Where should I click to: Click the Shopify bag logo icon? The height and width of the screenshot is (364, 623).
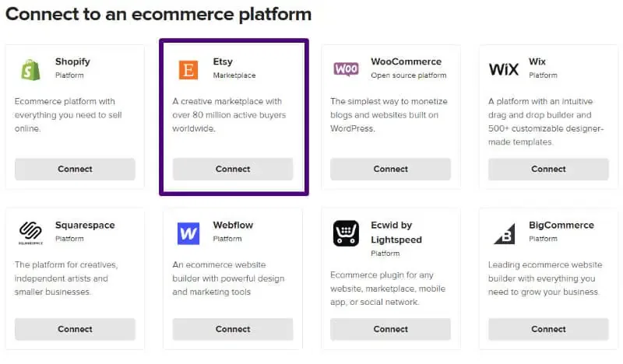coord(31,69)
